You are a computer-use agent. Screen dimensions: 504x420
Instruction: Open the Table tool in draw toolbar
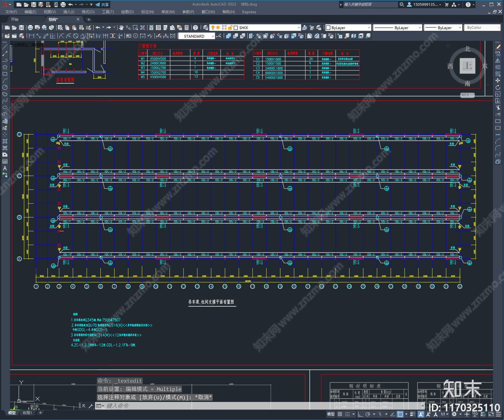pos(5,161)
